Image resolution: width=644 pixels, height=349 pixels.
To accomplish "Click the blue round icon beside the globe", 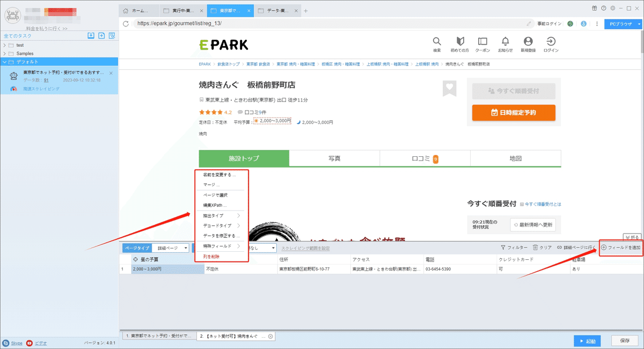I will (583, 24).
